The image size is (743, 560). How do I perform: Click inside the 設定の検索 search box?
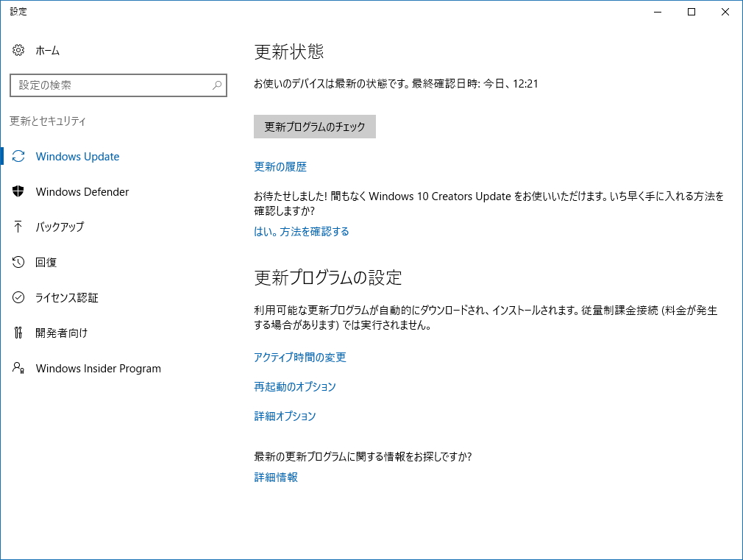pyautogui.click(x=110, y=85)
